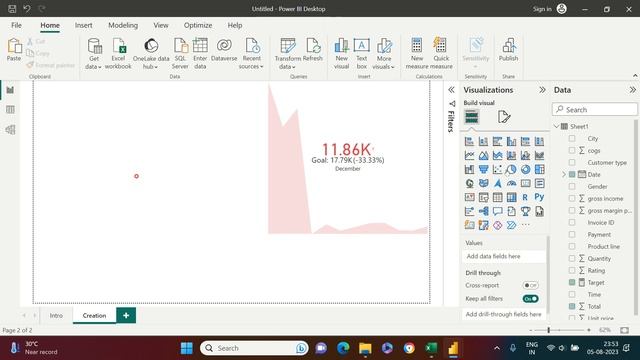Screen dimensions: 640x360
Task: Go to the Intro page tab
Action: coord(56,316)
